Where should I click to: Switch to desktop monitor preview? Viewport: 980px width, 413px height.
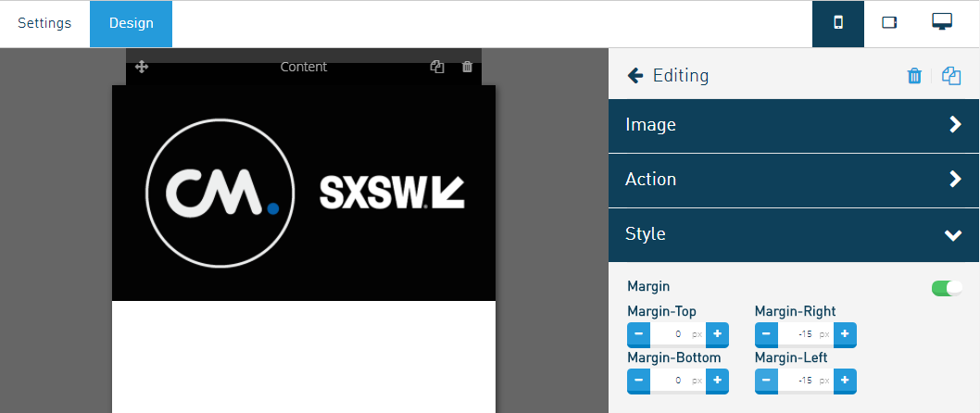pyautogui.click(x=942, y=22)
